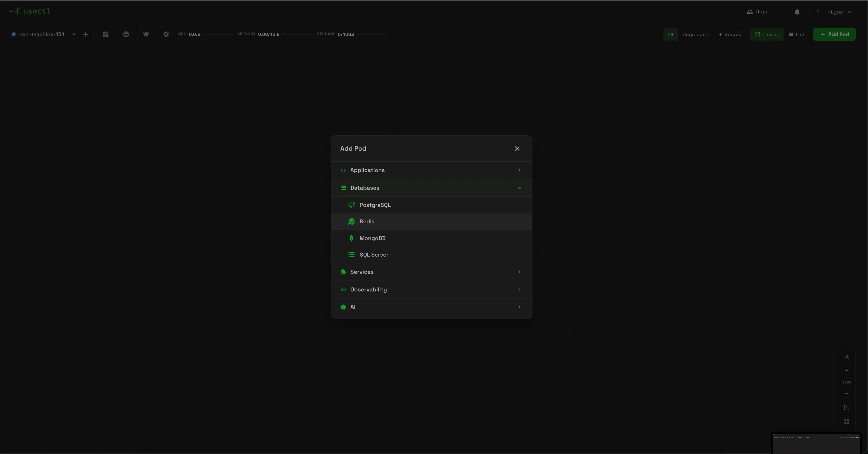This screenshot has width=868, height=454.
Task: Click the plus icon to add machine
Action: coord(86,34)
